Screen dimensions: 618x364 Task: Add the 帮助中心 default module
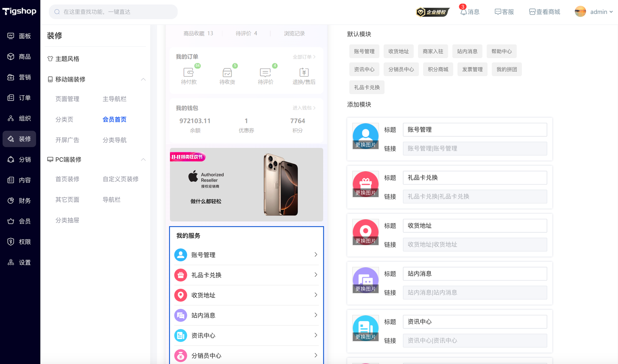pyautogui.click(x=501, y=51)
